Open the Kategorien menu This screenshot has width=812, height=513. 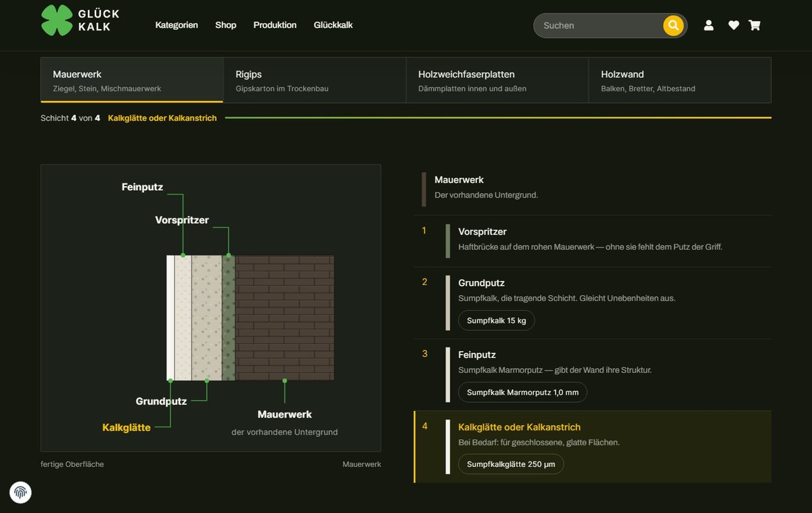tap(177, 25)
